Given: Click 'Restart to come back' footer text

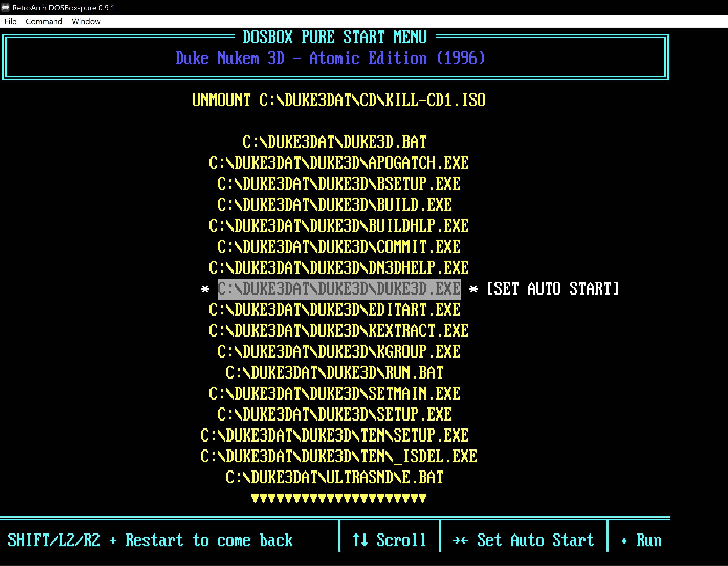Looking at the screenshot, I should click(209, 540).
